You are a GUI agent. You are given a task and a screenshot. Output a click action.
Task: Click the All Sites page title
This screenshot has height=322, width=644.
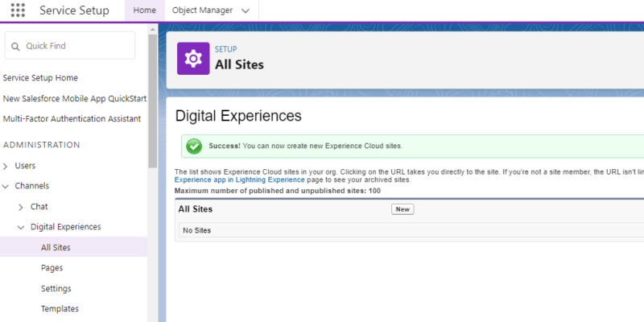pyautogui.click(x=239, y=64)
